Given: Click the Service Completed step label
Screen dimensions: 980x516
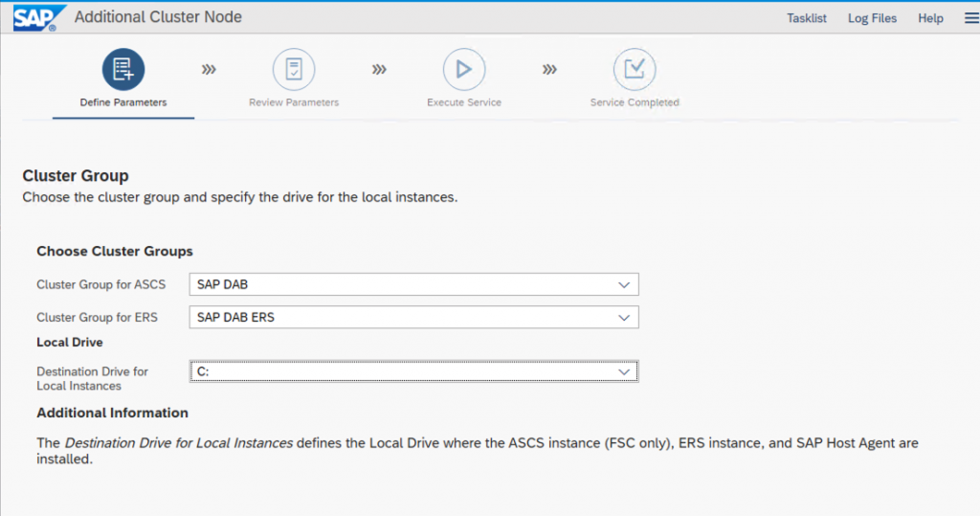Looking at the screenshot, I should [635, 101].
